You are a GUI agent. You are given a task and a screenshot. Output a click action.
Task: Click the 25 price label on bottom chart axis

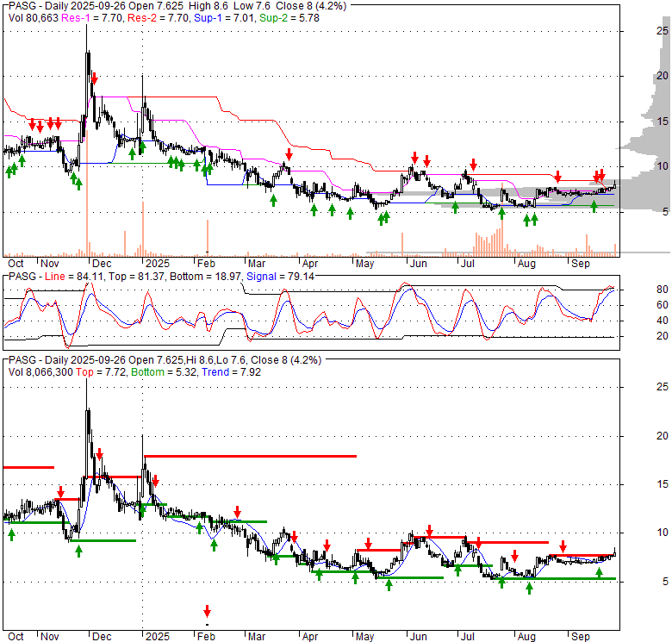click(663, 387)
